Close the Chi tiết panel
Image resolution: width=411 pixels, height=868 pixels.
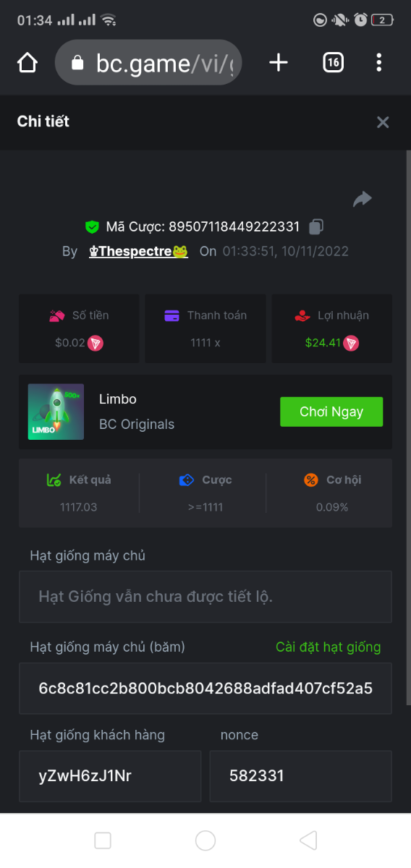383,122
